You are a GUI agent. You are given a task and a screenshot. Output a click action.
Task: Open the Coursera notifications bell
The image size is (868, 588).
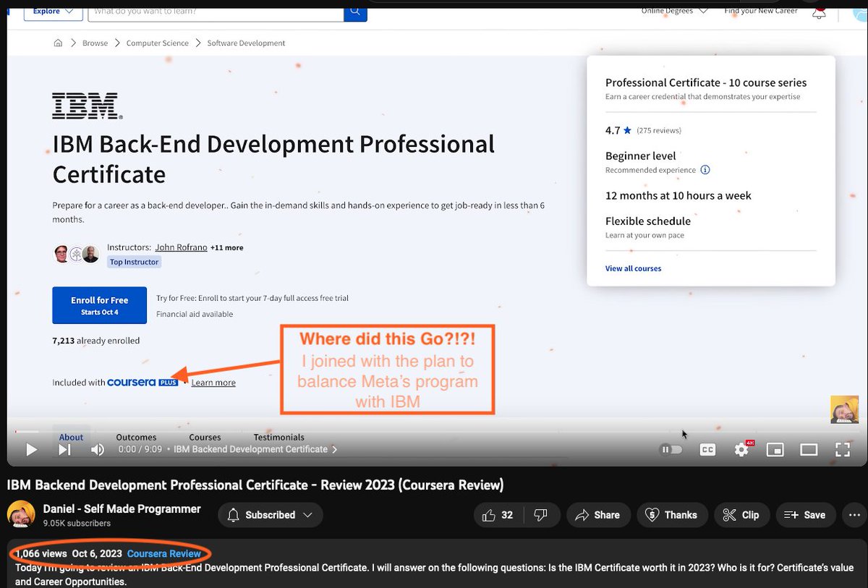[x=819, y=12]
